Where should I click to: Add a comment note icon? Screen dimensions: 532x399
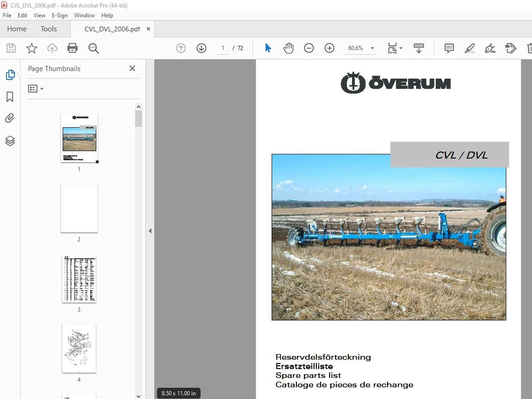coord(449,48)
